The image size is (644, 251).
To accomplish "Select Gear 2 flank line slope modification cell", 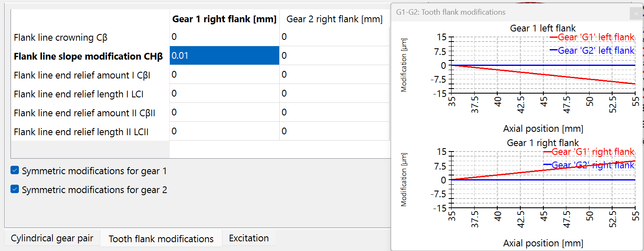I will (x=333, y=55).
